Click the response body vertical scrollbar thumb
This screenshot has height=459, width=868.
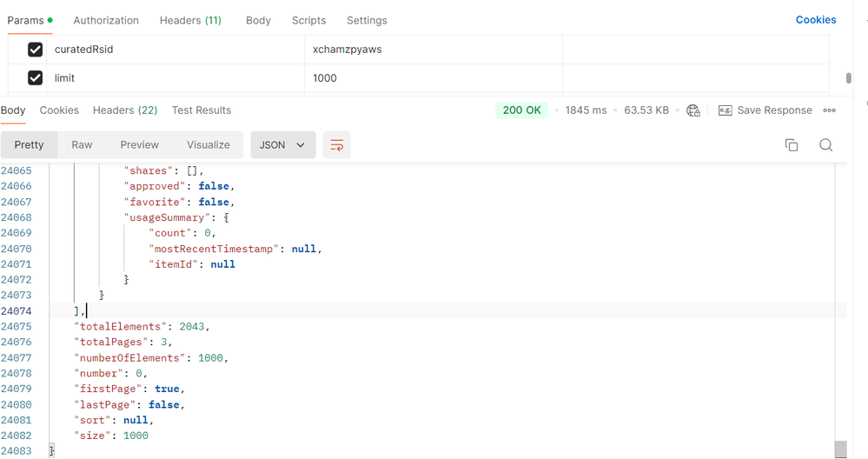(x=840, y=449)
